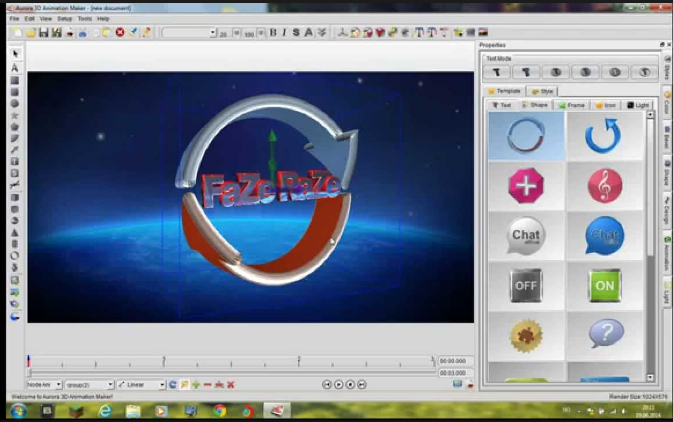
Task: Switch to the Icon template tab
Action: 606,105
